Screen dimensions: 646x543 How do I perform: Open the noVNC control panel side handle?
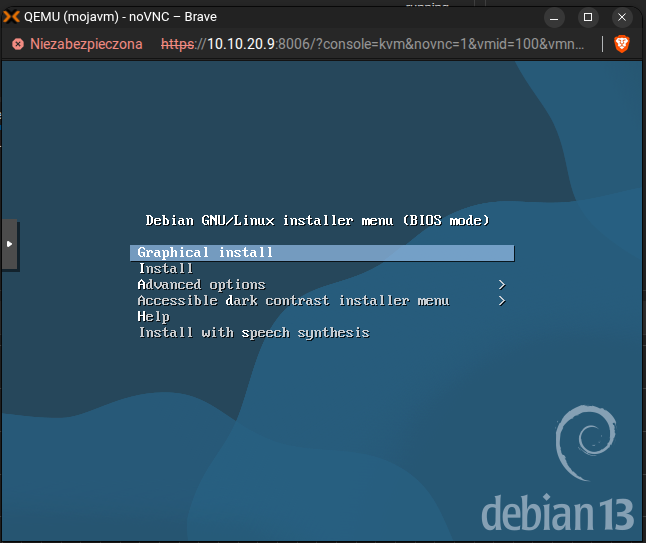point(9,244)
